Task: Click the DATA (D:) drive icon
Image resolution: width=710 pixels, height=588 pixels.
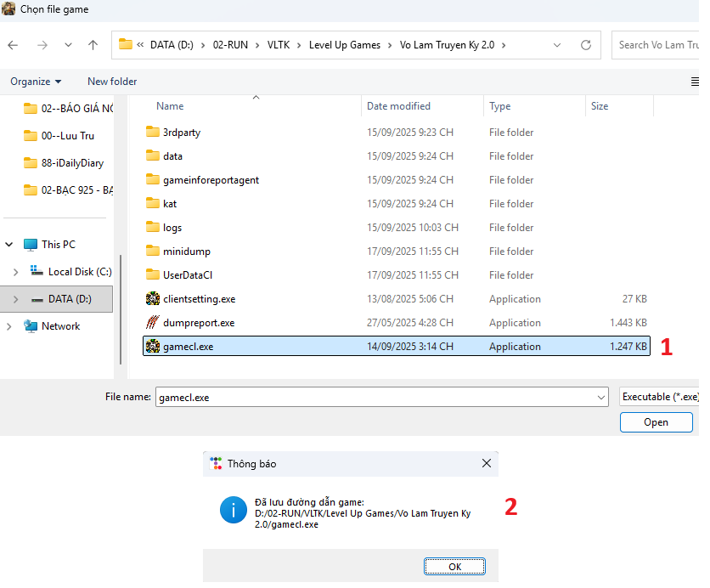Action: click(x=37, y=299)
